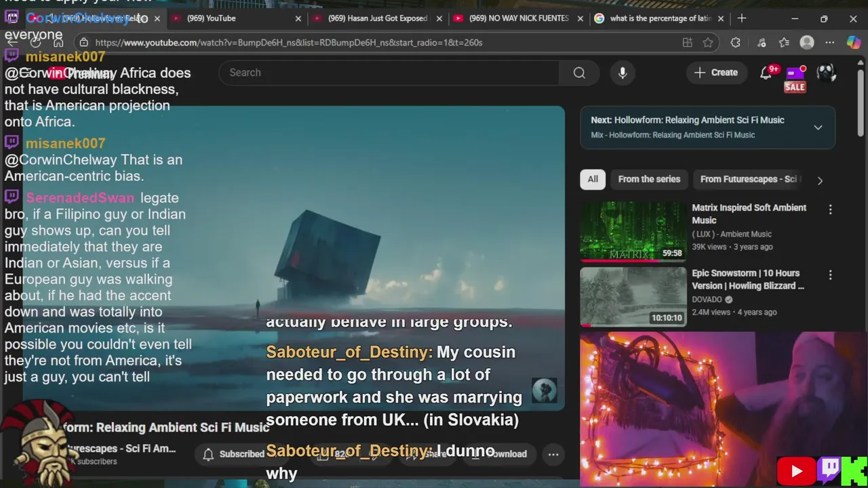The height and width of the screenshot is (488, 868).
Task: Play Matrix Inspired Soft Ambient Music thumbnail
Action: pyautogui.click(x=633, y=231)
